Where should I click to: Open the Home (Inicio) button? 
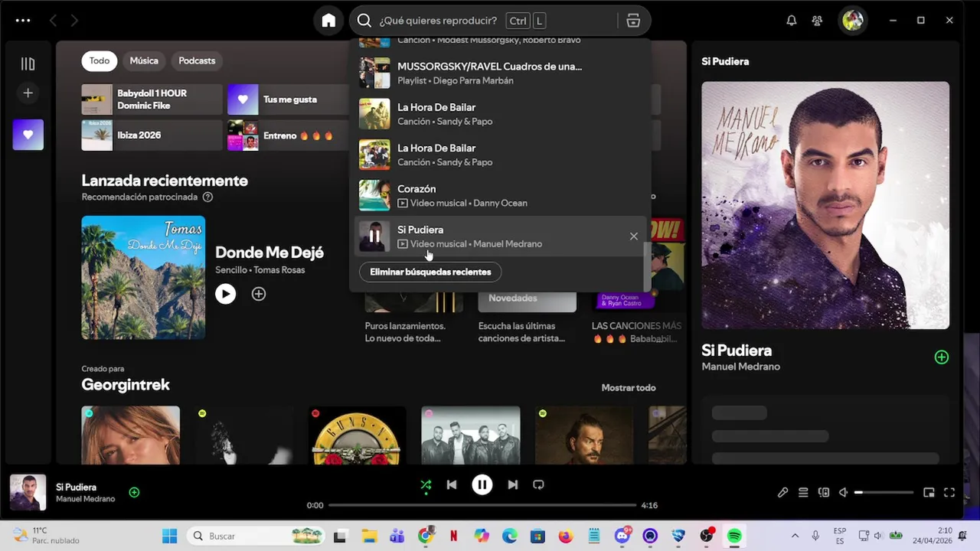tap(328, 21)
